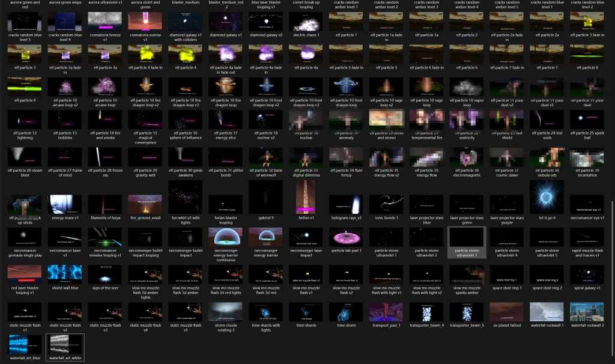Click the 'helion v1' file thumbnail

click(x=306, y=197)
